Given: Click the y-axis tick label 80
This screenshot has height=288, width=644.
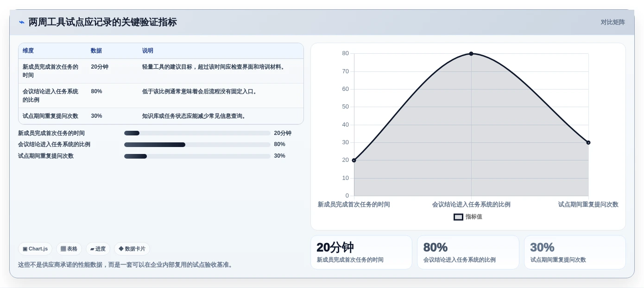Looking at the screenshot, I should point(346,53).
